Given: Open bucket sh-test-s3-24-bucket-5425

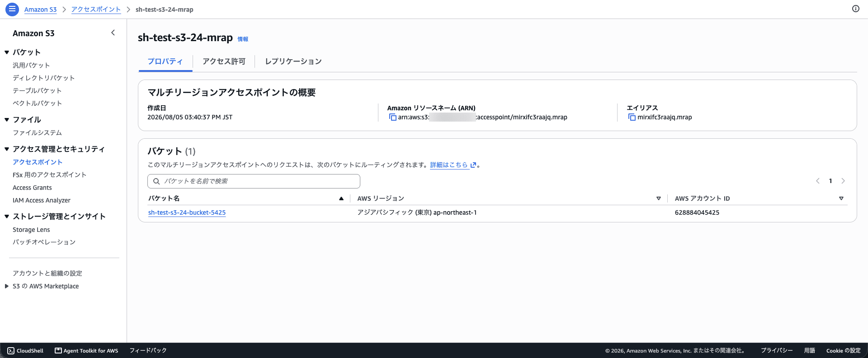Looking at the screenshot, I should pyautogui.click(x=187, y=212).
